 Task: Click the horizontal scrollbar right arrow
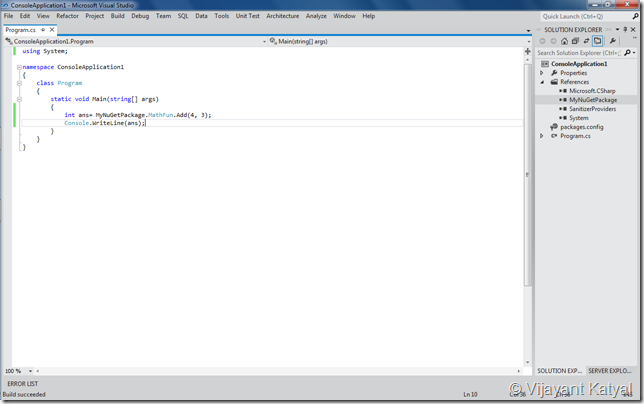[x=519, y=371]
